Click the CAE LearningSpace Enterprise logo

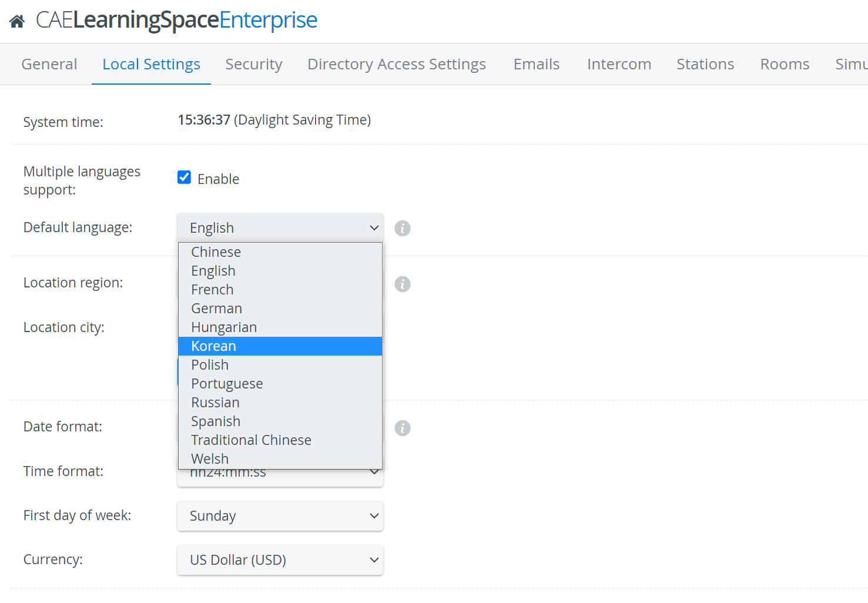(x=176, y=20)
